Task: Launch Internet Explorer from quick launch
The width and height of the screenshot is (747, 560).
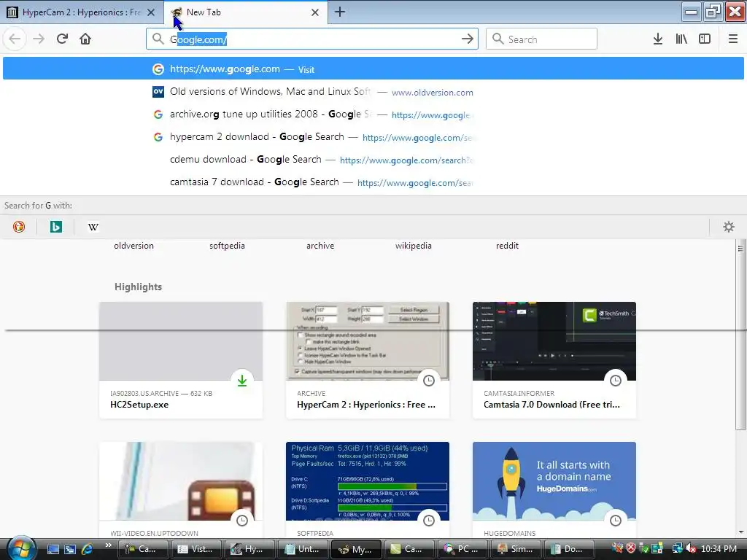Action: [88, 549]
